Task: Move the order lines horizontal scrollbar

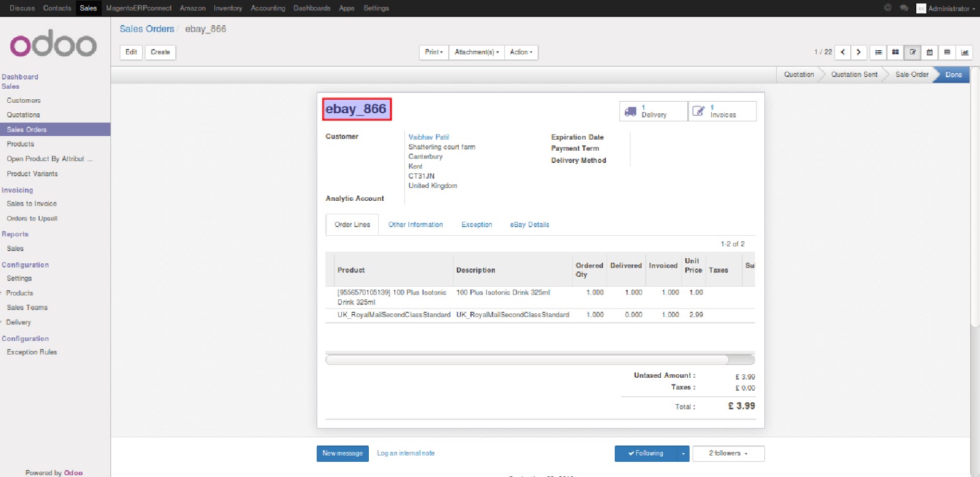Action: point(527,360)
